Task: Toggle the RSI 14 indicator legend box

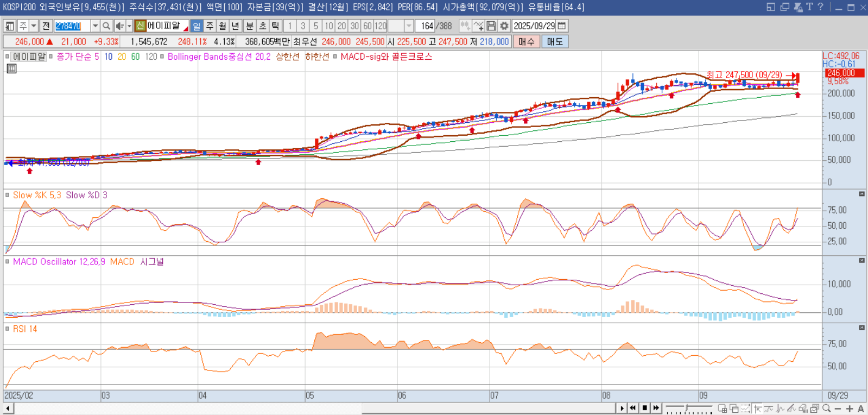Action: (7, 329)
